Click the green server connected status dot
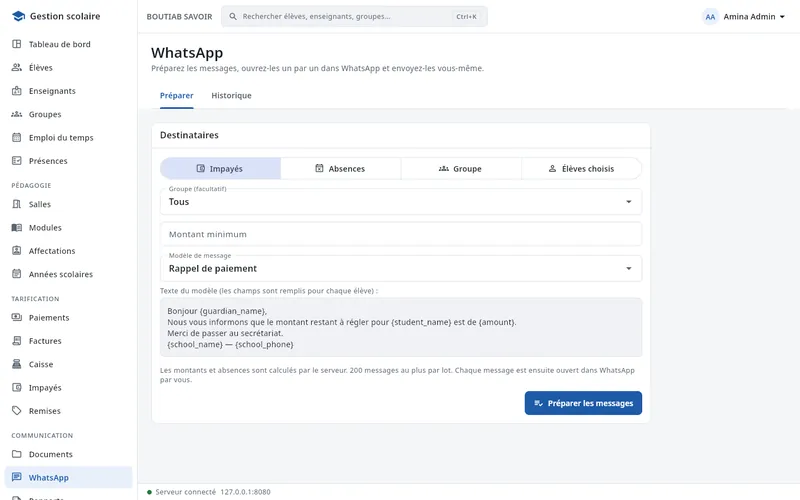This screenshot has height=500, width=800. tap(149, 492)
